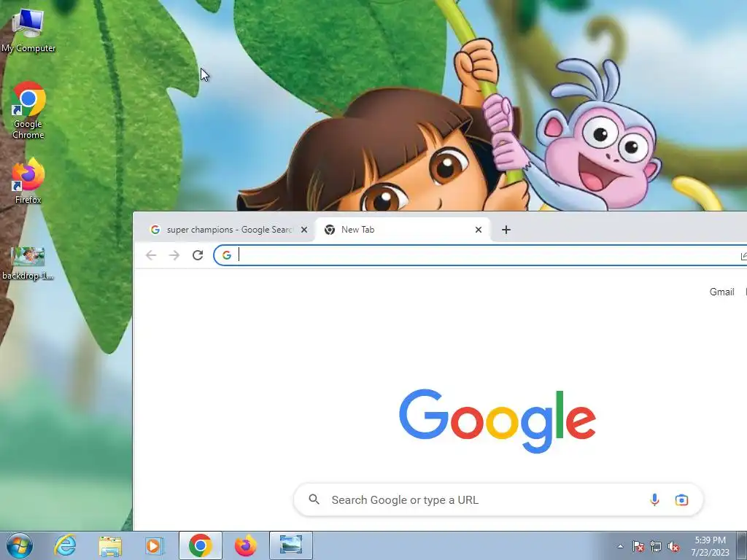Screen dimensions: 747x560
Task: Open Windows Explorer from the taskbar
Action: (x=110, y=545)
